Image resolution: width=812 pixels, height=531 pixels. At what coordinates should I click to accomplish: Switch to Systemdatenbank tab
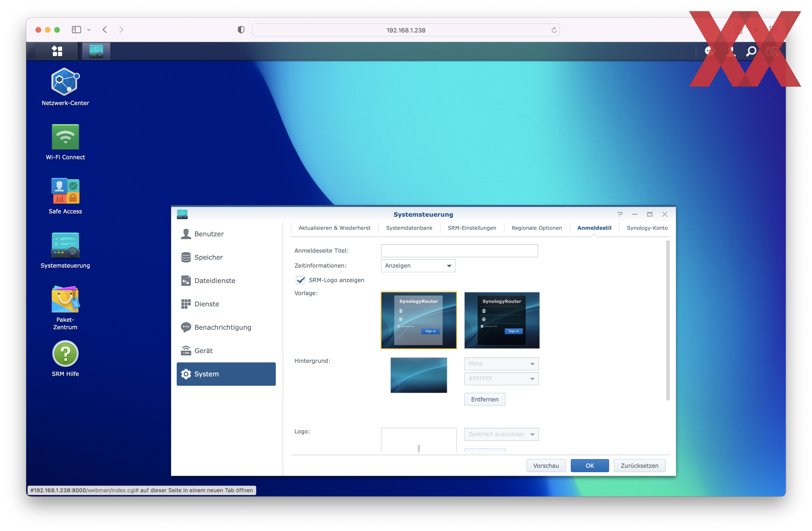[x=409, y=228]
